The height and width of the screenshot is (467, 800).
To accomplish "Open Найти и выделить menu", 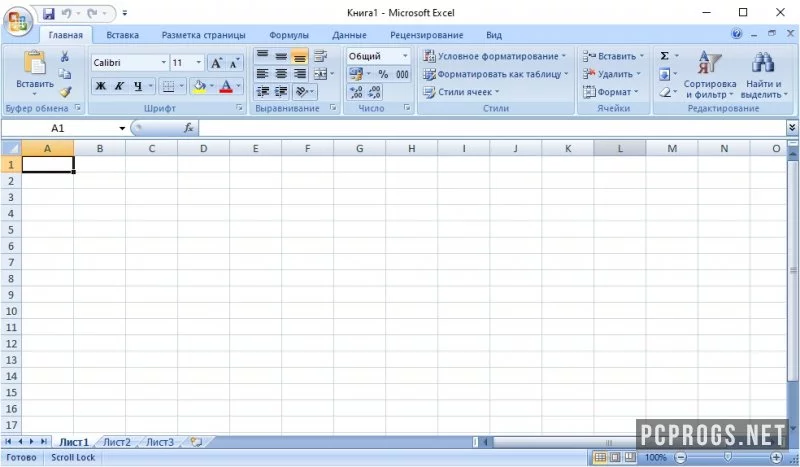I will click(x=764, y=75).
